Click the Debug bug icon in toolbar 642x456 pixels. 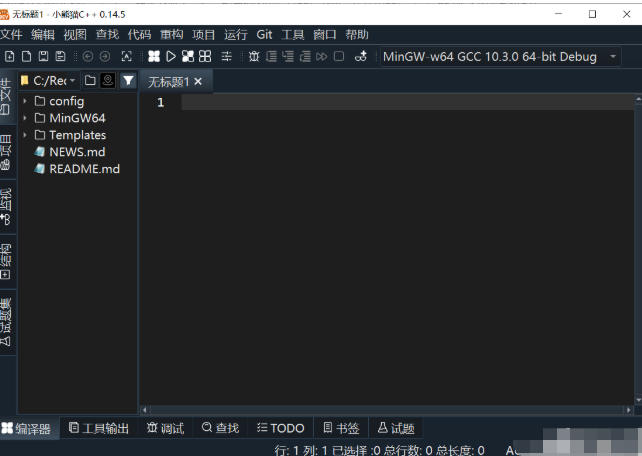coord(254,57)
